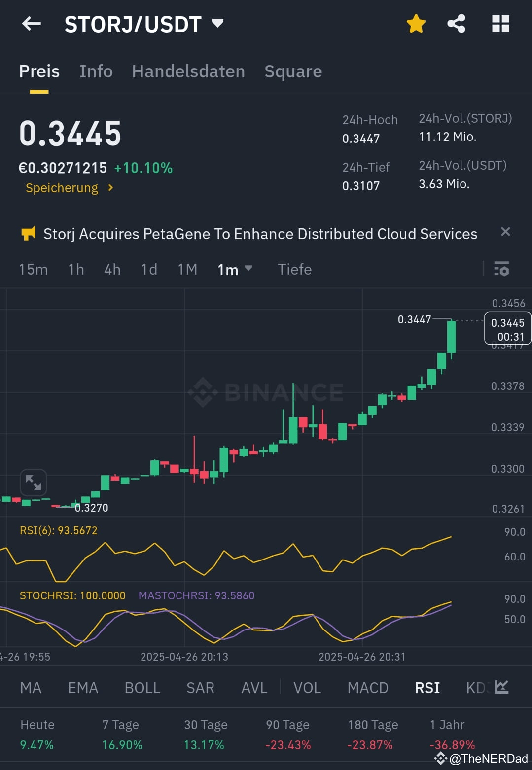
Task: Tap the 7 Tage 16.90% performance
Action: coord(122,735)
